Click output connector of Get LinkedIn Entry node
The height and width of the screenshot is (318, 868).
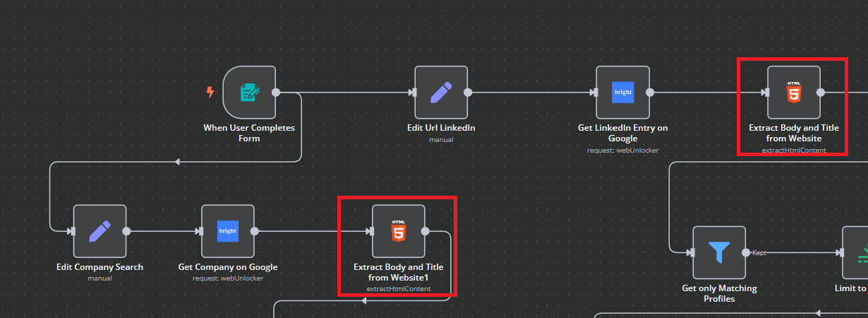[x=649, y=92]
